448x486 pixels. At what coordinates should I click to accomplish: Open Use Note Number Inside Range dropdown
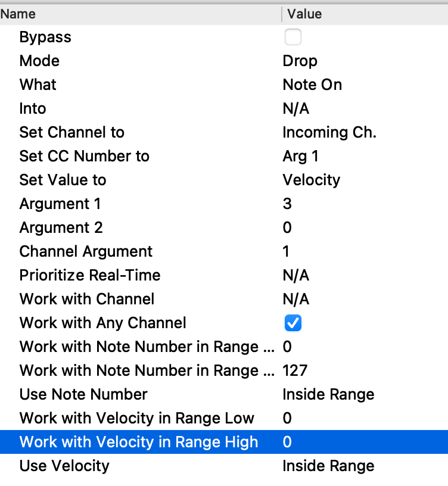(328, 394)
